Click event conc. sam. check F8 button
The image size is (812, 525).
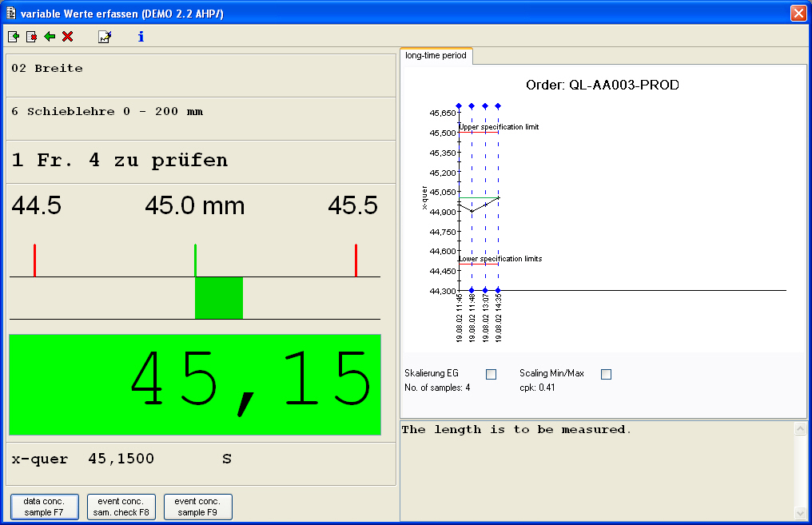(x=121, y=507)
